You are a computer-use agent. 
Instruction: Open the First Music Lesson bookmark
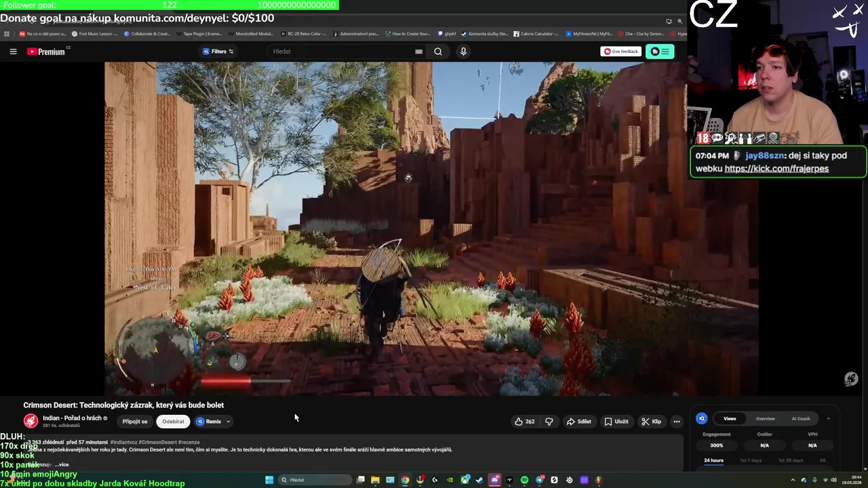[95, 33]
